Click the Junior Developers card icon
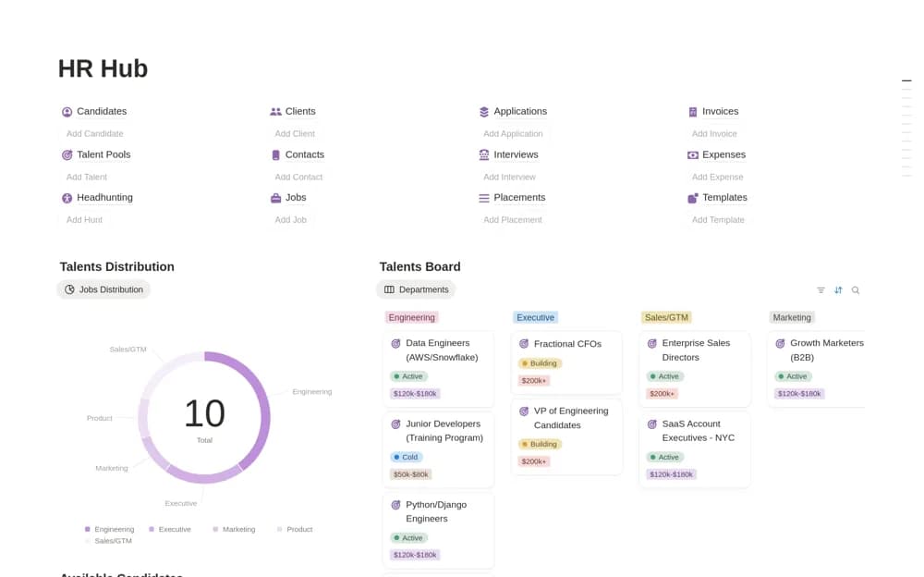The height and width of the screenshot is (577, 924). pyautogui.click(x=396, y=424)
